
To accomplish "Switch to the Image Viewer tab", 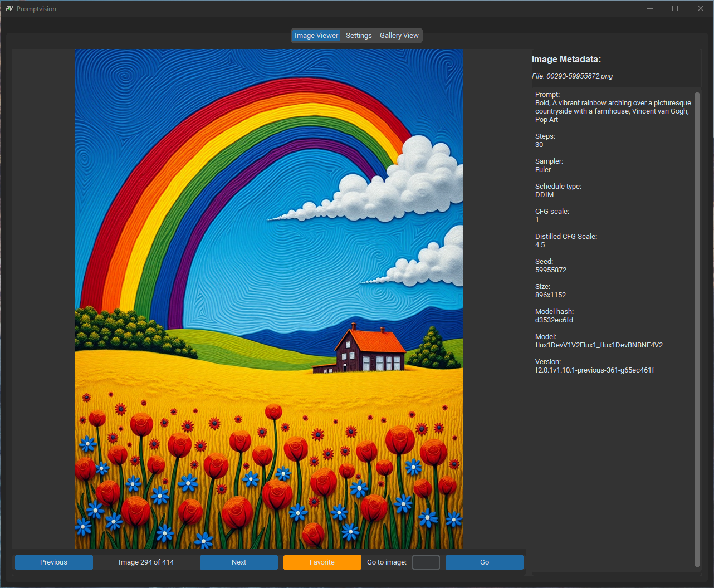I will coord(316,36).
